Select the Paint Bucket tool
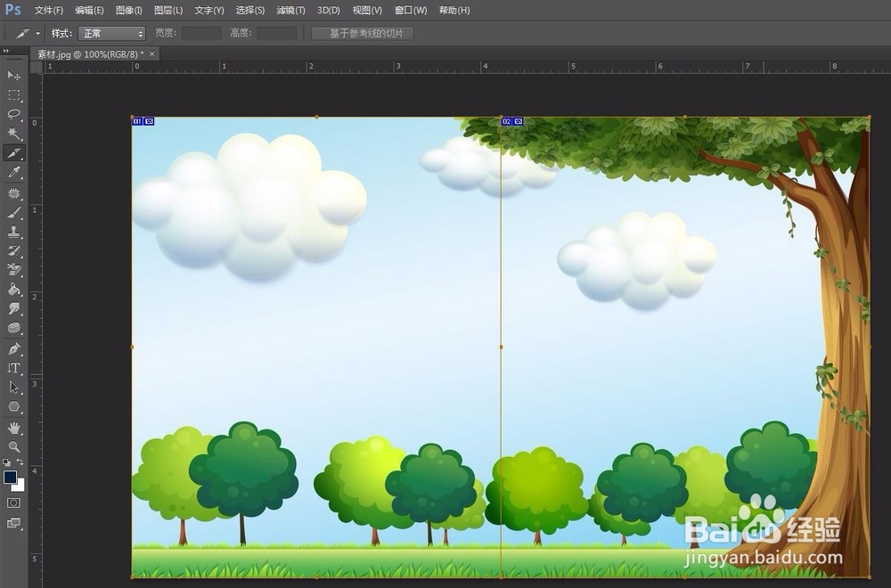The width and height of the screenshot is (891, 588). (14, 290)
